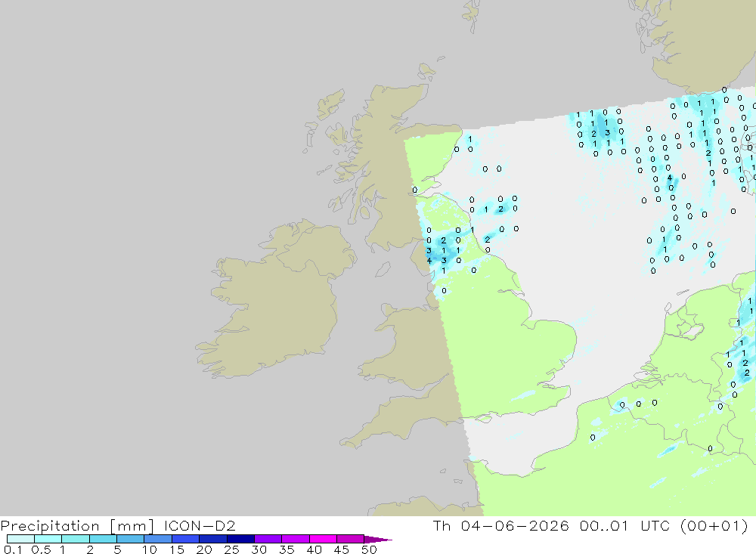Click the legend value label 0.5
756x554 pixels.
pos(41,549)
